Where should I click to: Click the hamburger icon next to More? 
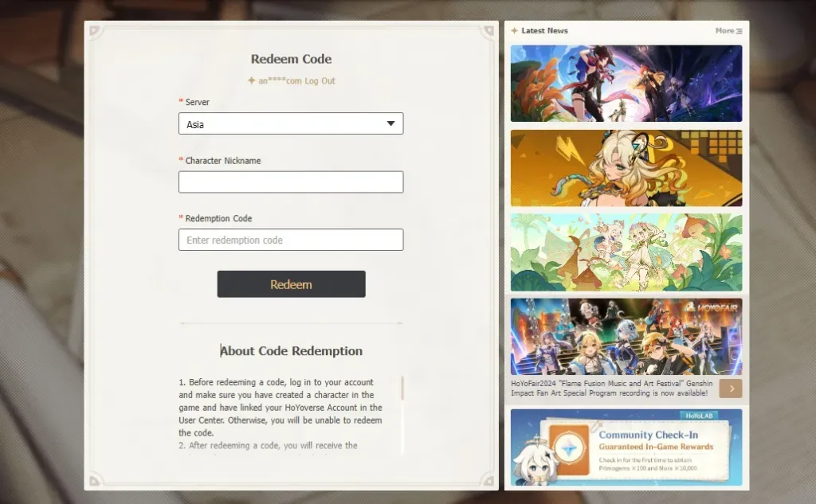tap(739, 31)
